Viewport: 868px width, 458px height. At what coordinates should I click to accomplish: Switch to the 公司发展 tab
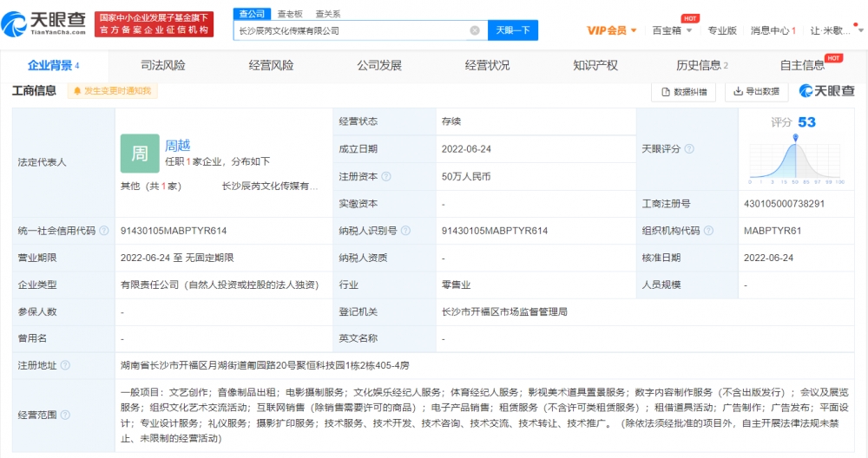point(379,65)
